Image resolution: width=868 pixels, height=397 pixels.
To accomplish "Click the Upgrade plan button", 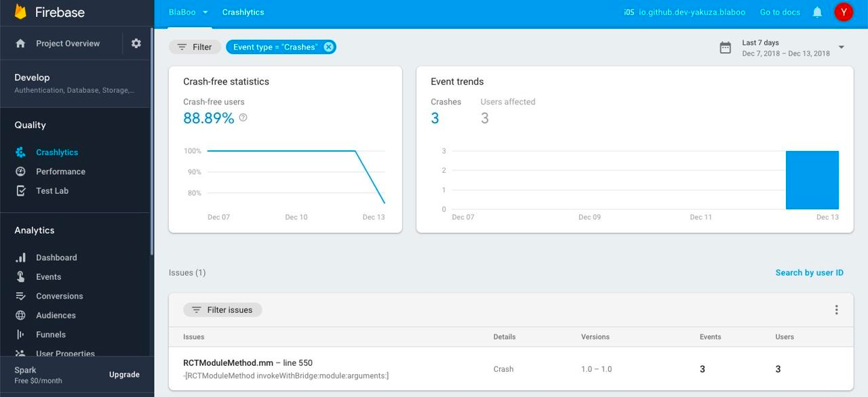I will pyautogui.click(x=124, y=375).
